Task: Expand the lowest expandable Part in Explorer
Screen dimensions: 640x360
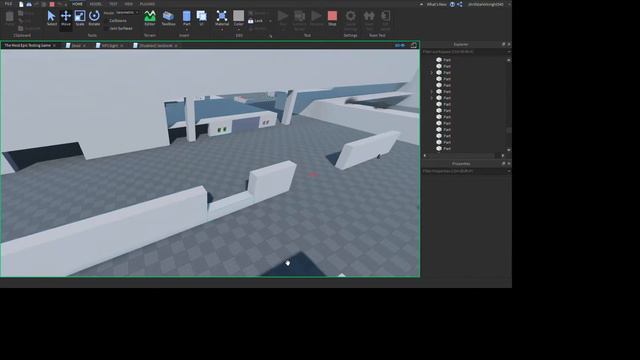Action: (x=432, y=98)
